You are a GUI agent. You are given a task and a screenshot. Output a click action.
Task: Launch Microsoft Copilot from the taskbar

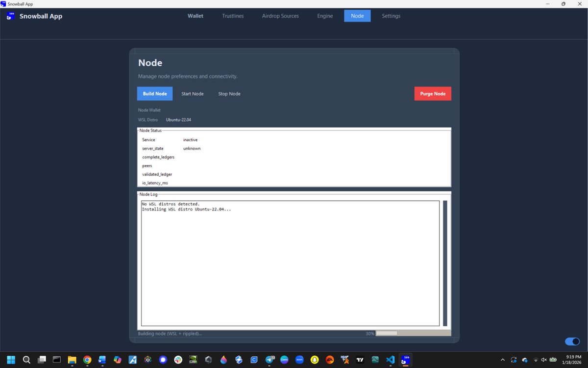coord(118,360)
